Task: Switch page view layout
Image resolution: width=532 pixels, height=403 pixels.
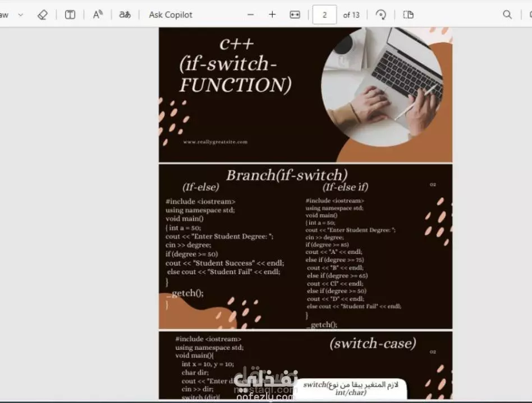Action: [x=408, y=15]
